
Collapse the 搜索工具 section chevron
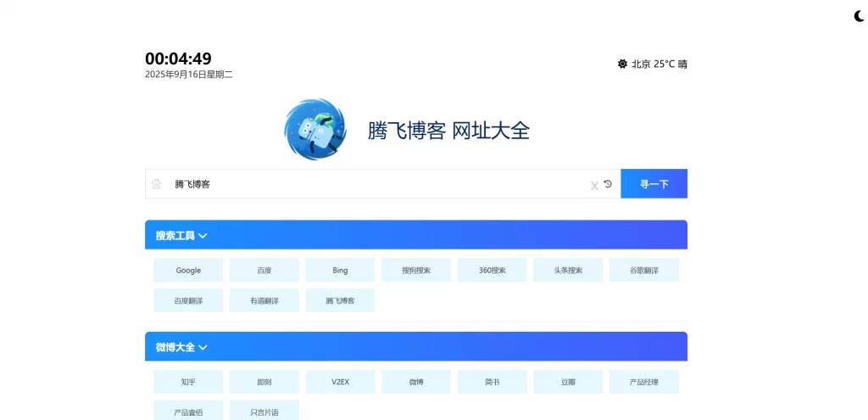coord(203,236)
